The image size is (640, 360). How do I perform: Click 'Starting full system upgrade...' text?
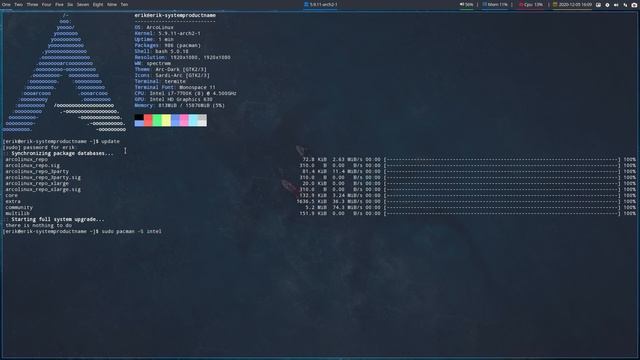pos(58,219)
